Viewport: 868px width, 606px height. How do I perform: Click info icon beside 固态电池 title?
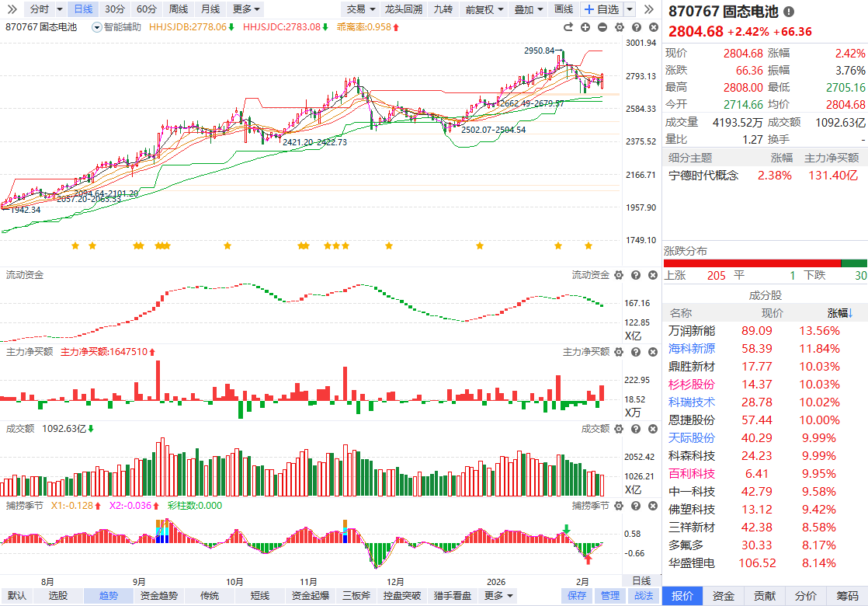789,12
